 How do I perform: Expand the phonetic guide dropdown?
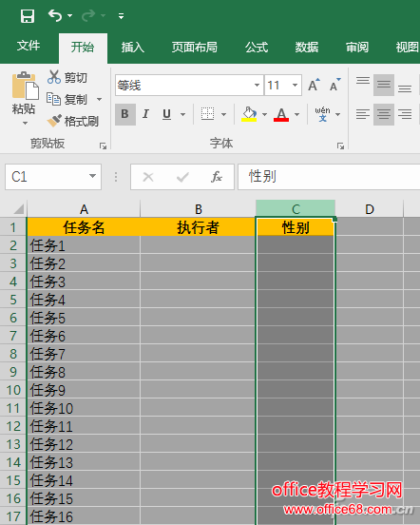point(338,114)
